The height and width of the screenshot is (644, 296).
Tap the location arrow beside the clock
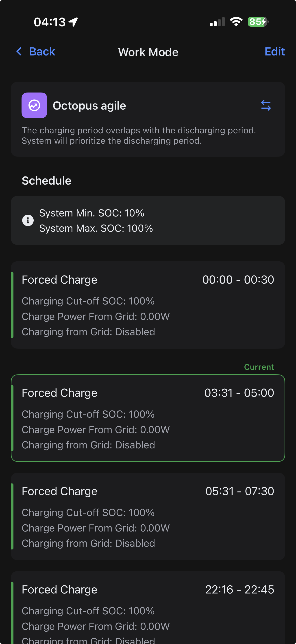pyautogui.click(x=73, y=22)
